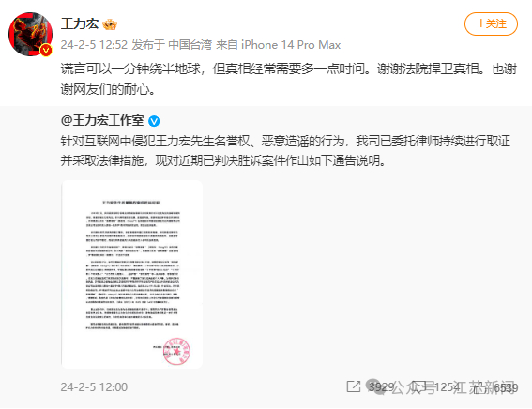
Task: Click the repost count 3929
Action: pyautogui.click(x=381, y=387)
